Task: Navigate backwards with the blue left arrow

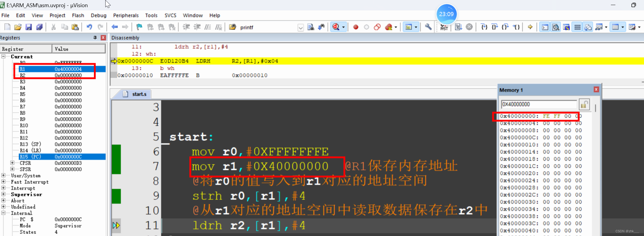Action: point(114,27)
